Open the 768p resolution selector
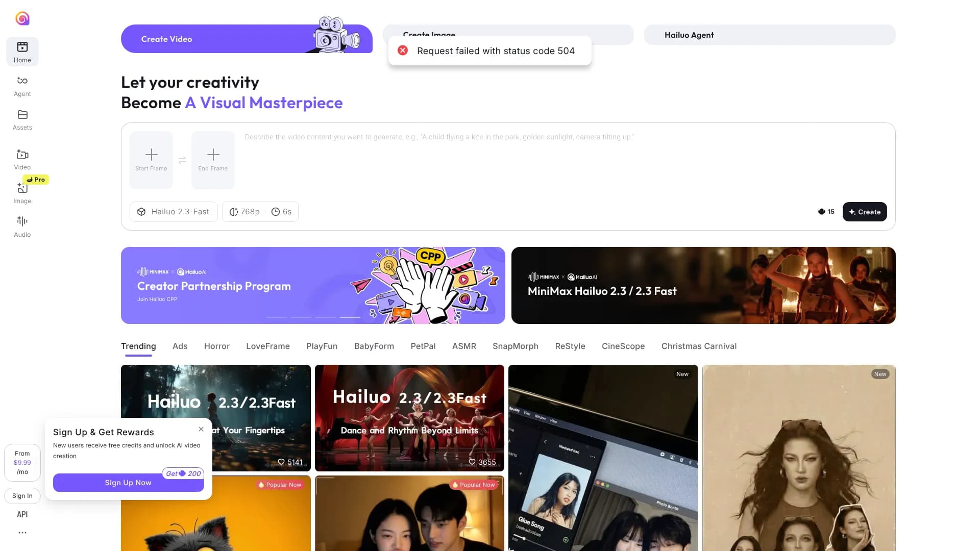The image size is (980, 551). pyautogui.click(x=244, y=212)
